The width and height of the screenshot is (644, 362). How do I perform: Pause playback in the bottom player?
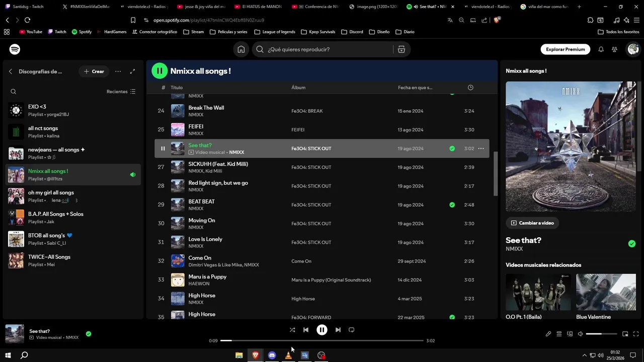pyautogui.click(x=322, y=330)
